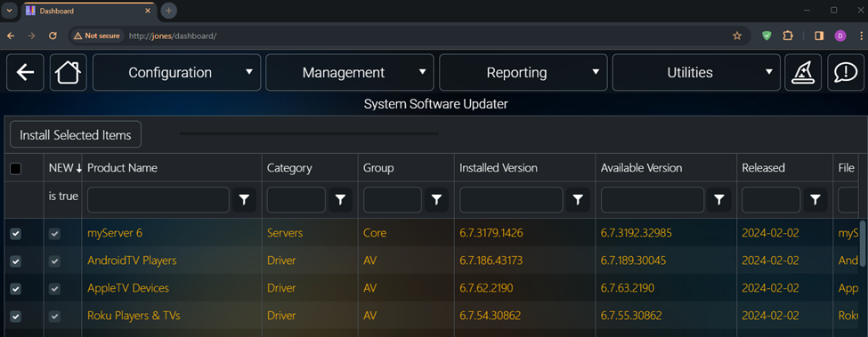Click the Released filter funnel icon

coord(815,200)
